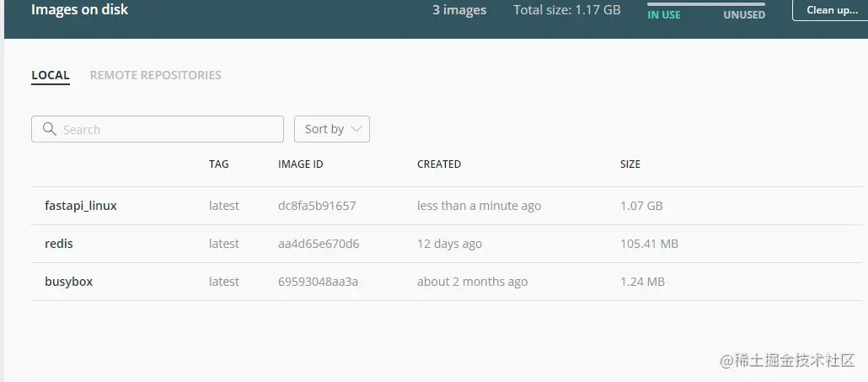Click the Clean up... button
This screenshot has width=868, height=382.
click(832, 10)
